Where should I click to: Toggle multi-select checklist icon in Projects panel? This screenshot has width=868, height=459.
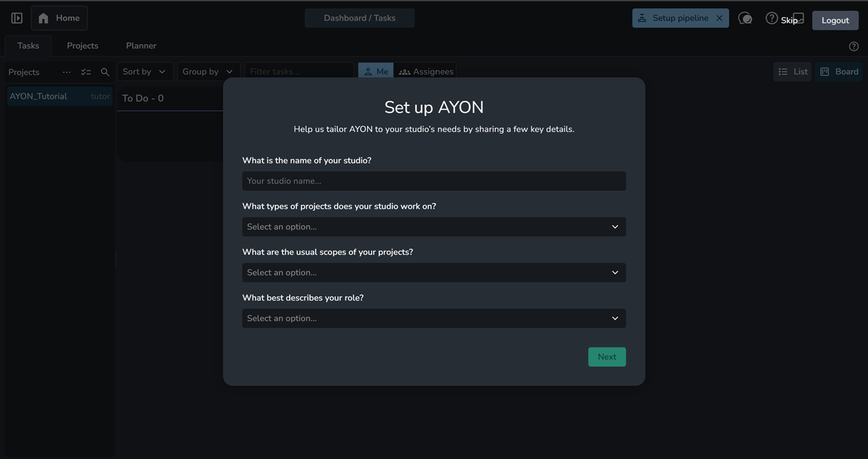86,72
